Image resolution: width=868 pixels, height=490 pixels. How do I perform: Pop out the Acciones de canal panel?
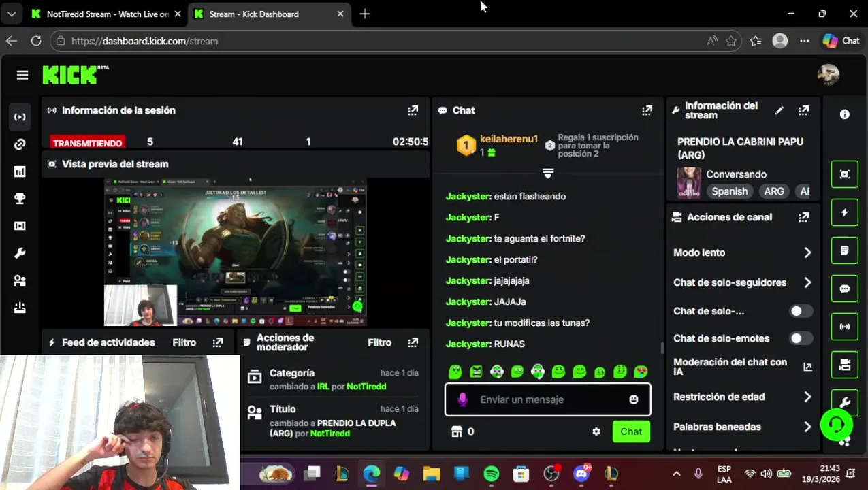804,217
